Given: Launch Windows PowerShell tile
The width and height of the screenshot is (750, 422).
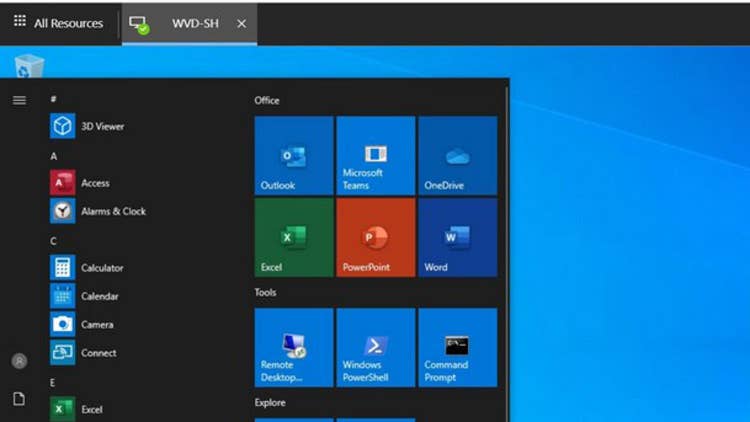Looking at the screenshot, I should [375, 347].
